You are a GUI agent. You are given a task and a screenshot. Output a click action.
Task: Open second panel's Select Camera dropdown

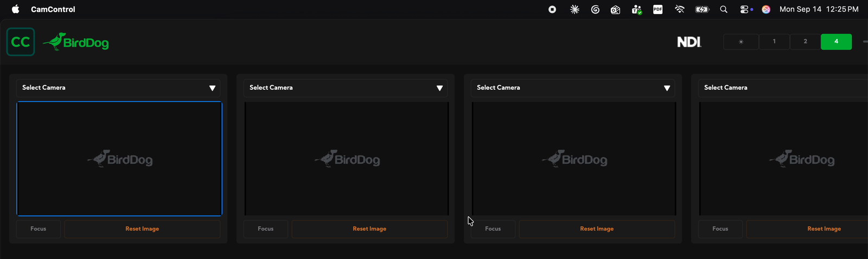tap(346, 88)
